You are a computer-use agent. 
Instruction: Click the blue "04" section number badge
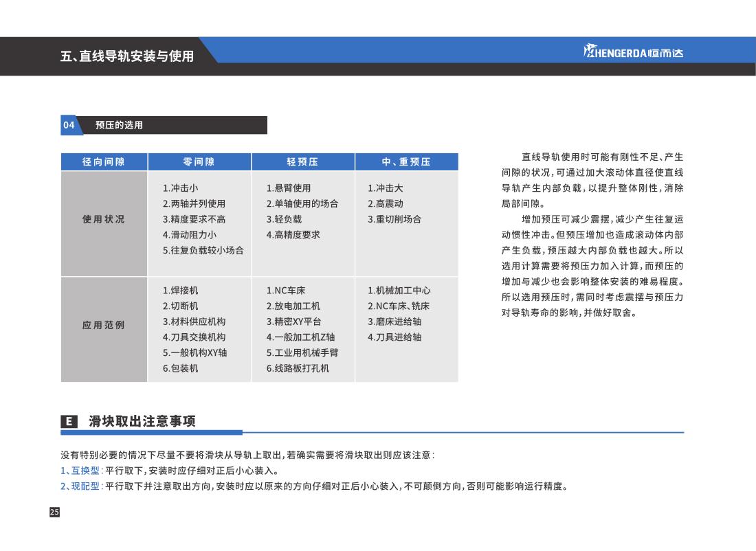point(69,125)
